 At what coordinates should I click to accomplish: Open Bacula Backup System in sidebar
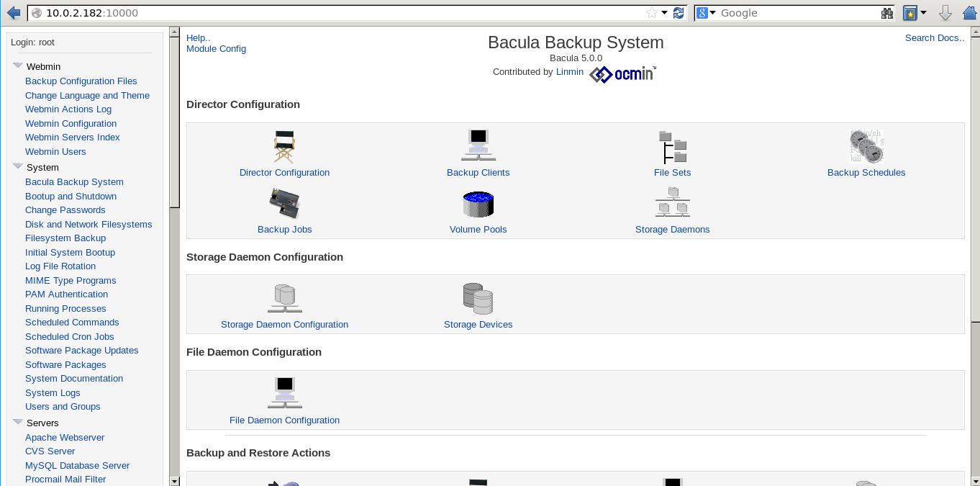pos(74,182)
